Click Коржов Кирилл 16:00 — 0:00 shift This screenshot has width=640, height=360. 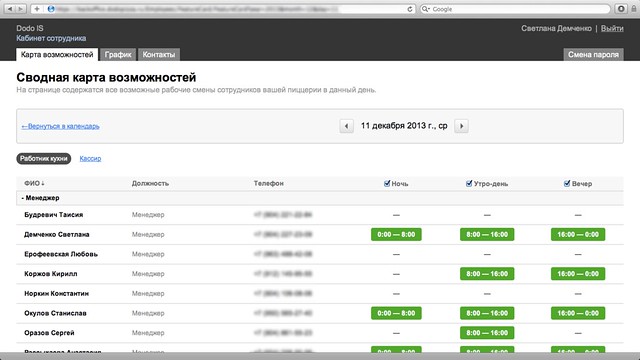[x=578, y=274]
